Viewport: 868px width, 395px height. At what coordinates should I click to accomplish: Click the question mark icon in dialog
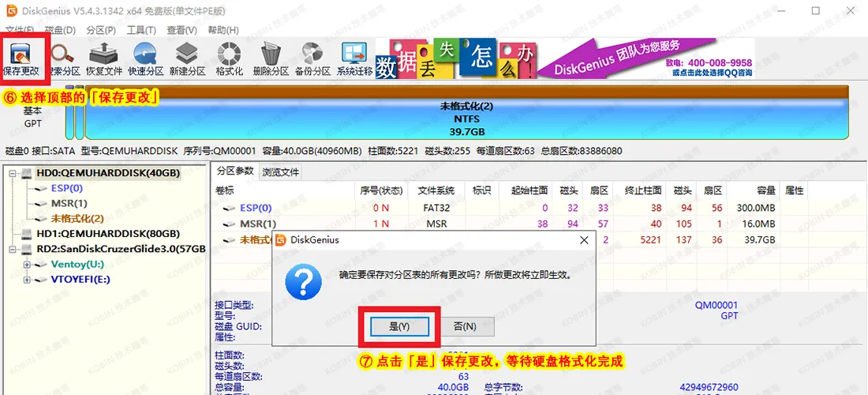point(303,282)
